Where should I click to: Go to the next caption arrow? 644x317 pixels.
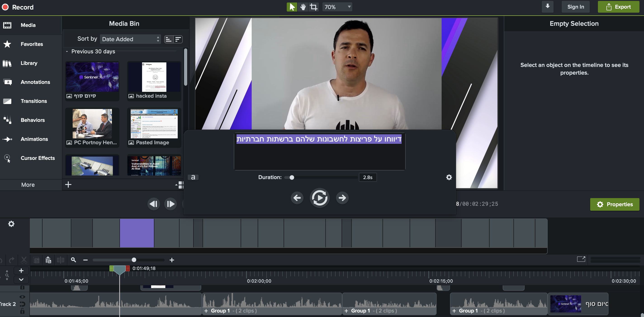(342, 198)
